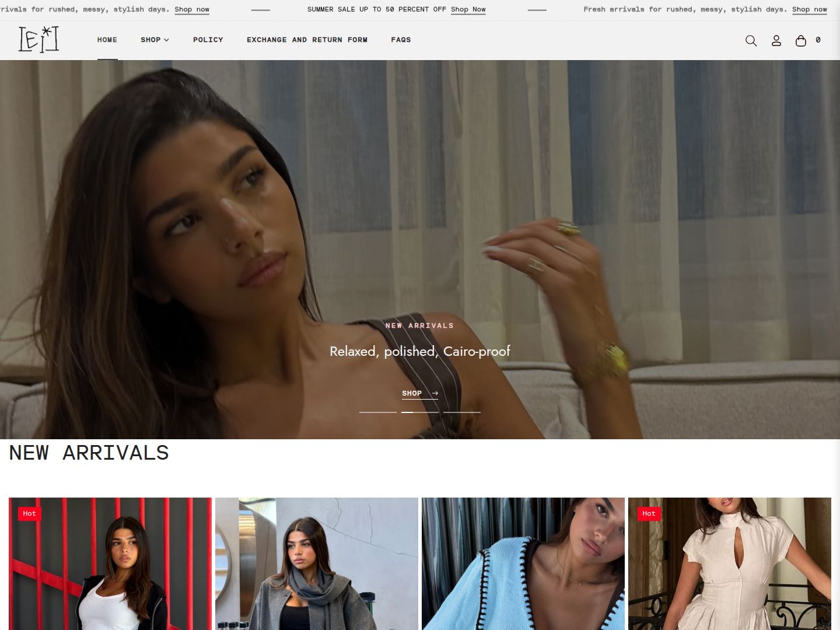840x630 pixels.
Task: Open the search icon
Action: tap(751, 40)
